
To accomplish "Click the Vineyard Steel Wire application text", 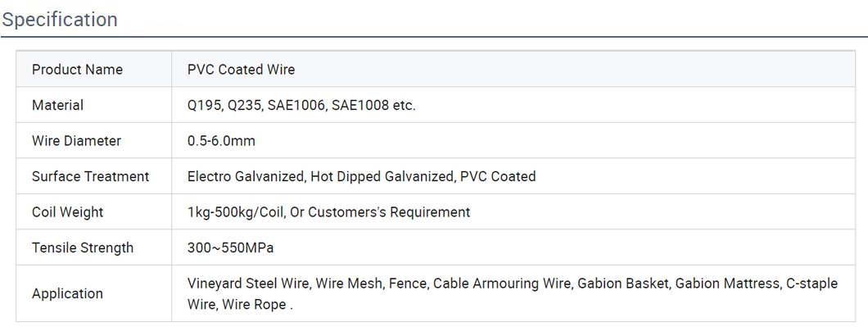I will pyautogui.click(x=250, y=284).
